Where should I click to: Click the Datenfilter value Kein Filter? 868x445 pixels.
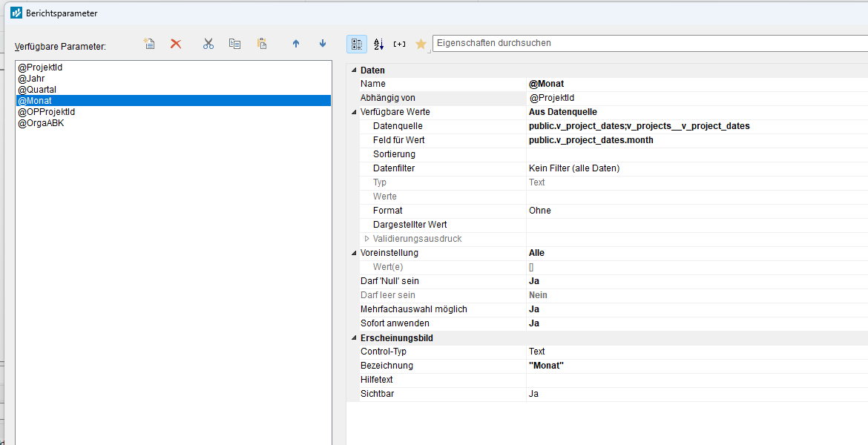pyautogui.click(x=573, y=168)
